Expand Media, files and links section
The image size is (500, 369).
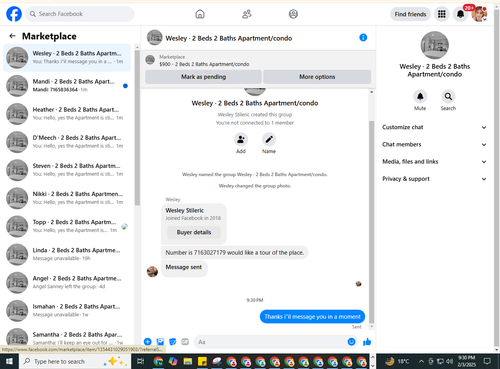click(x=434, y=162)
